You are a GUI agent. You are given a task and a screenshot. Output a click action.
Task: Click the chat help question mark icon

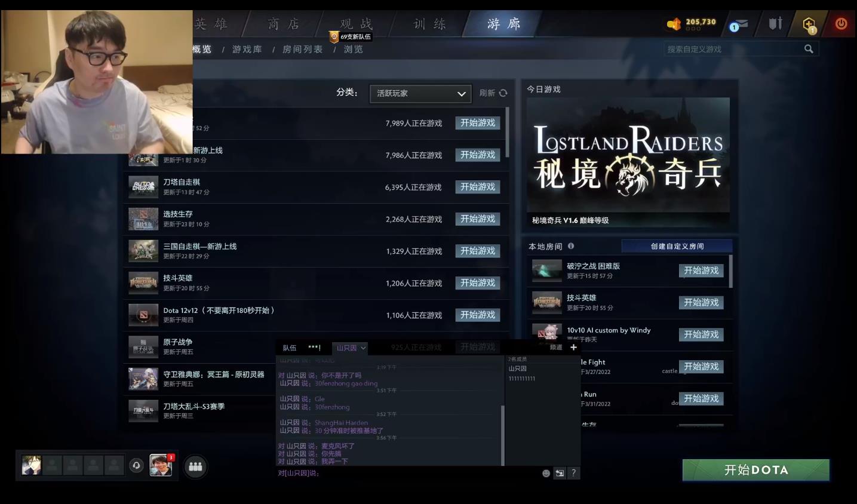coord(573,473)
